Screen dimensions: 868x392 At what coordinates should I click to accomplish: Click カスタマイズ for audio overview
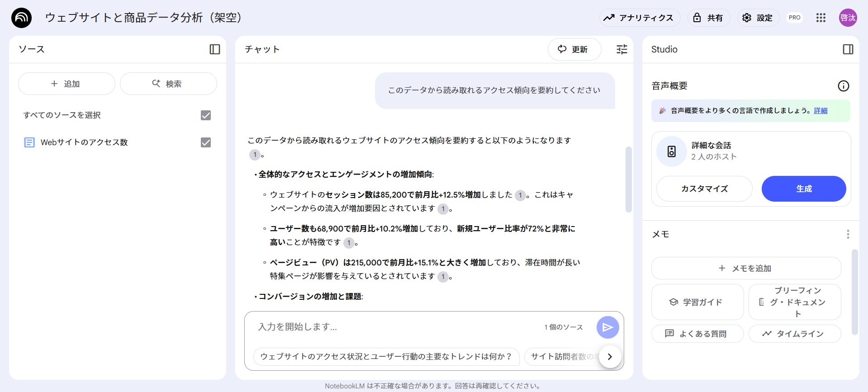(x=704, y=189)
